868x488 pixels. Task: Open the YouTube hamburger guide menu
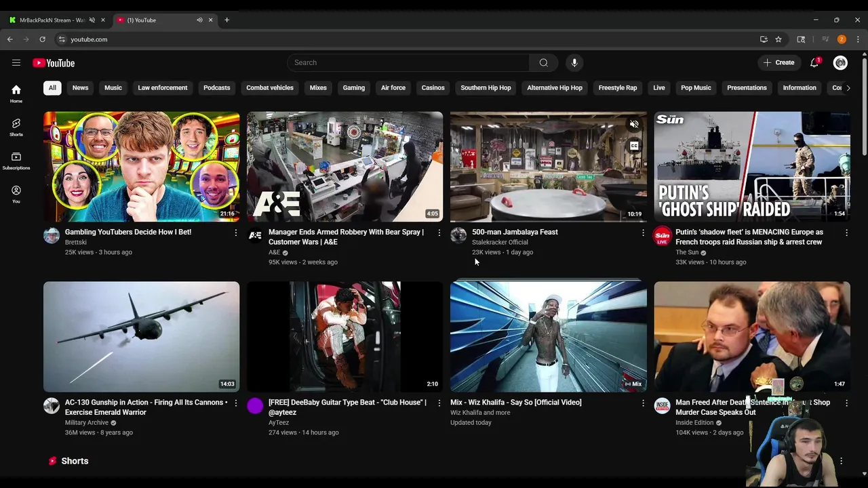(x=16, y=63)
